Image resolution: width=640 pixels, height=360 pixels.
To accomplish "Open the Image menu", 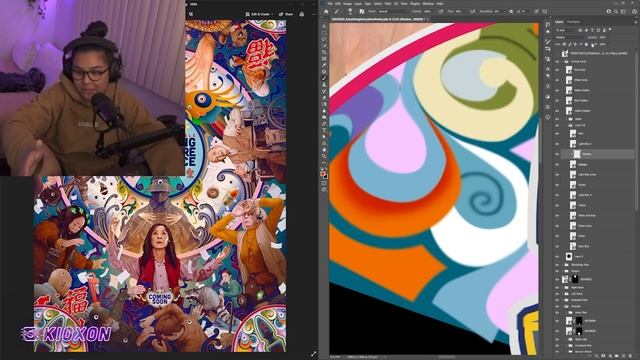I will click(347, 4).
